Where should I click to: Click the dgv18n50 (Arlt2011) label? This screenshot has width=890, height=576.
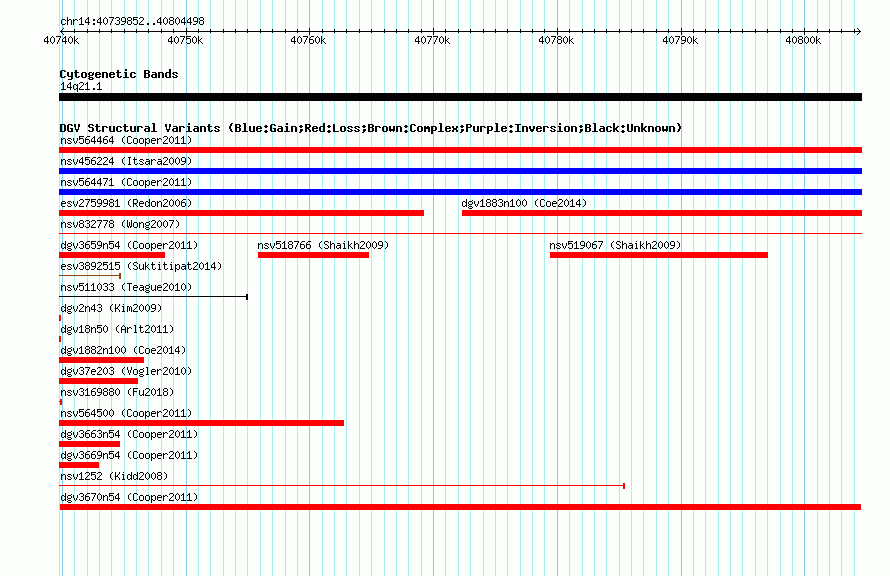(x=117, y=329)
